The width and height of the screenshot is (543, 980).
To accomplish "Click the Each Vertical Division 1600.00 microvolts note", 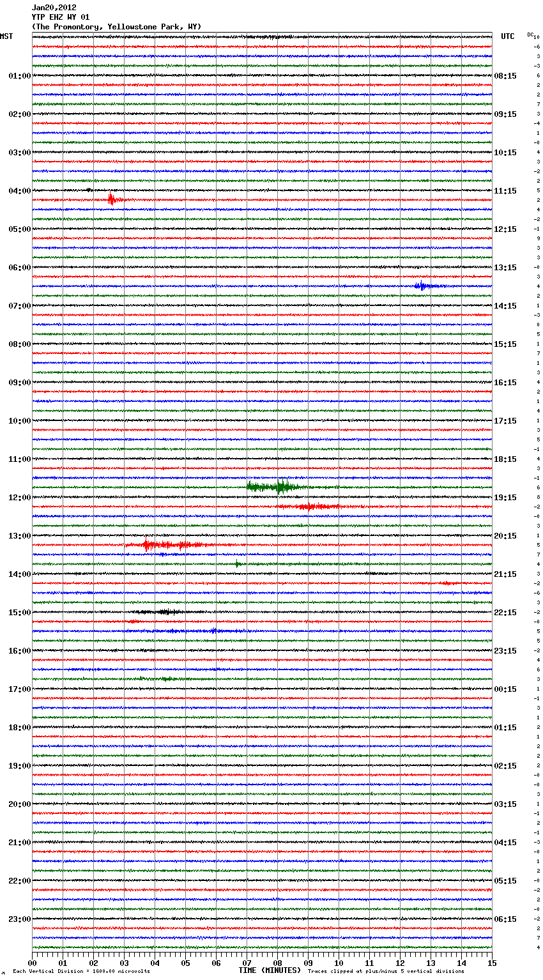I will (81, 972).
